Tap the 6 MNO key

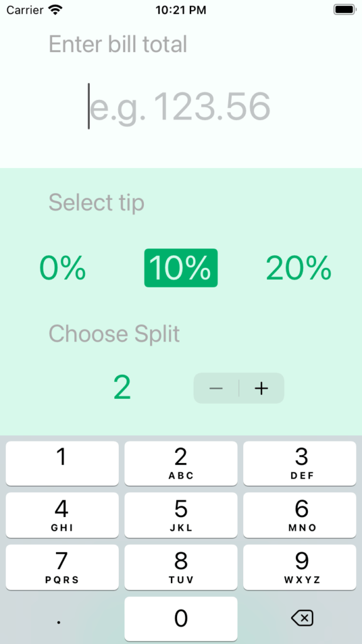click(x=300, y=515)
